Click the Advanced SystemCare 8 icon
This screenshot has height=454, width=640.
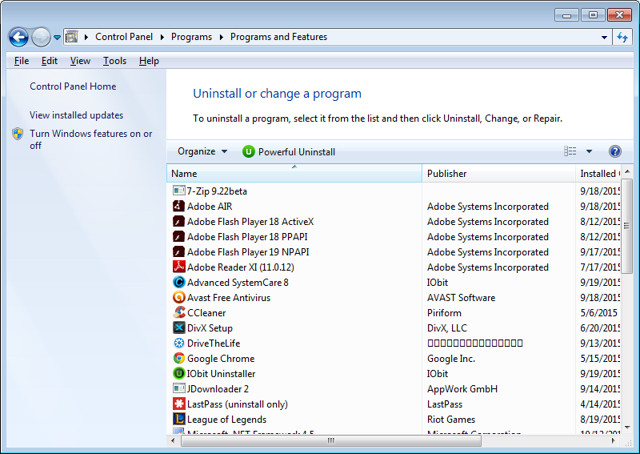(179, 282)
